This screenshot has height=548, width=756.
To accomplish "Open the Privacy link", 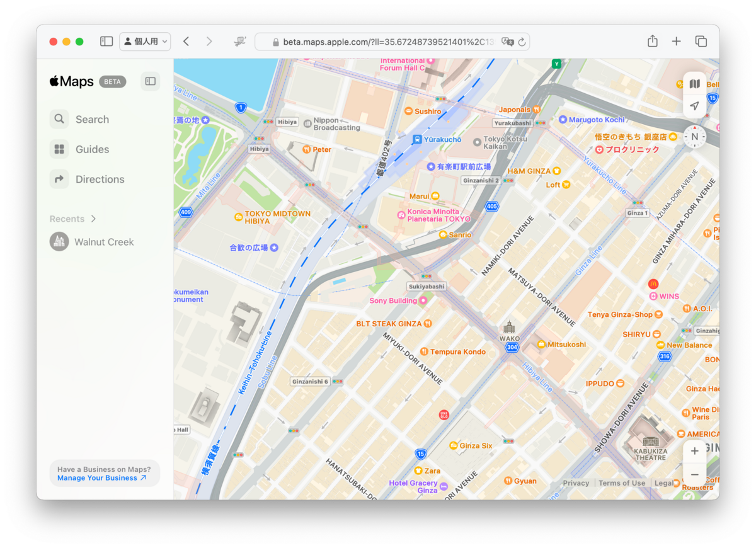I will [576, 483].
